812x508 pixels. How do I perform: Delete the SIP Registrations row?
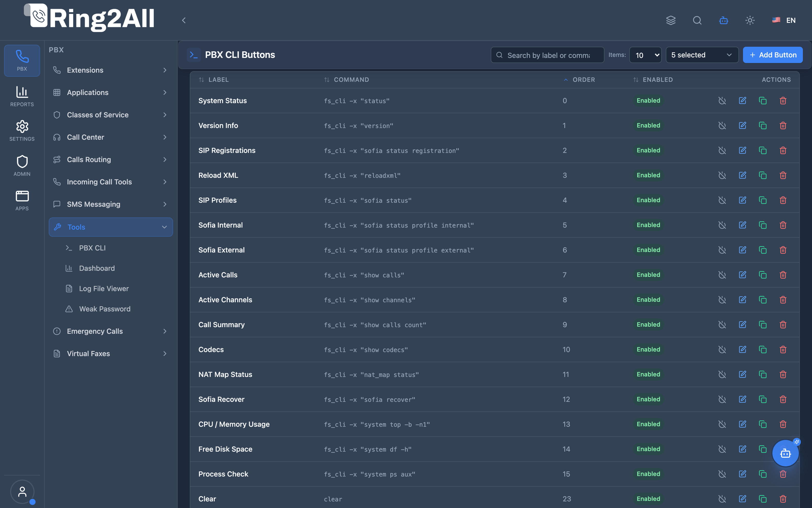coord(783,150)
